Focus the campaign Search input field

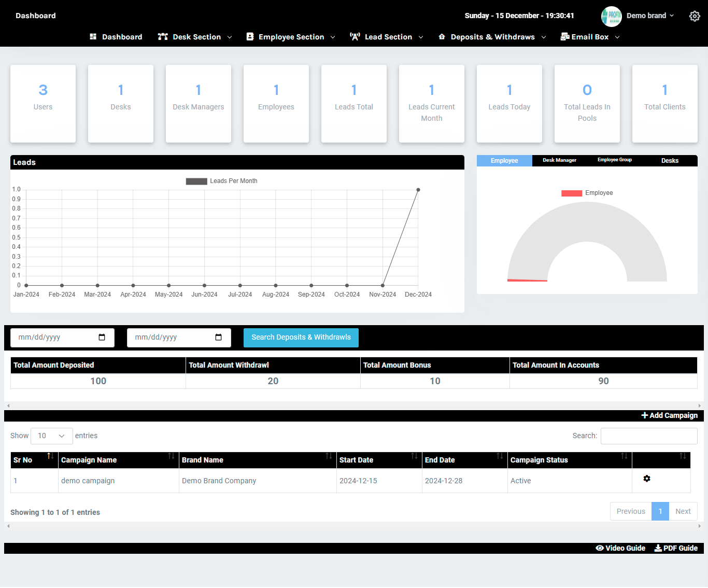pyautogui.click(x=648, y=436)
